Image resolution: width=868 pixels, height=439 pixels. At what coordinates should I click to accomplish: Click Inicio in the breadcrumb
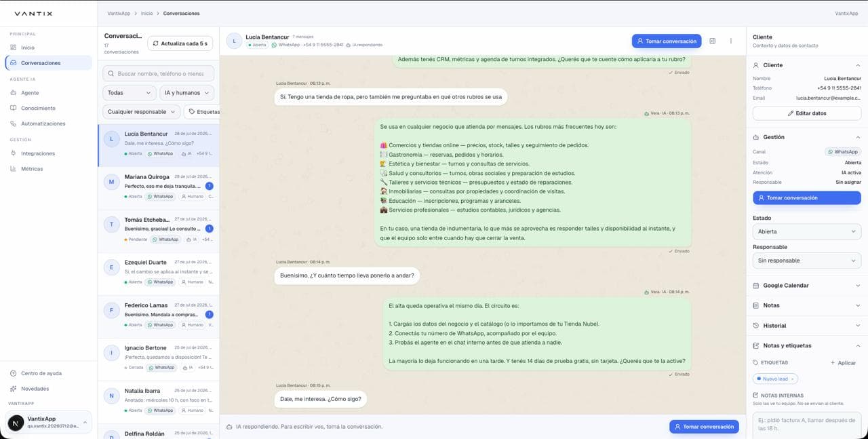point(146,13)
